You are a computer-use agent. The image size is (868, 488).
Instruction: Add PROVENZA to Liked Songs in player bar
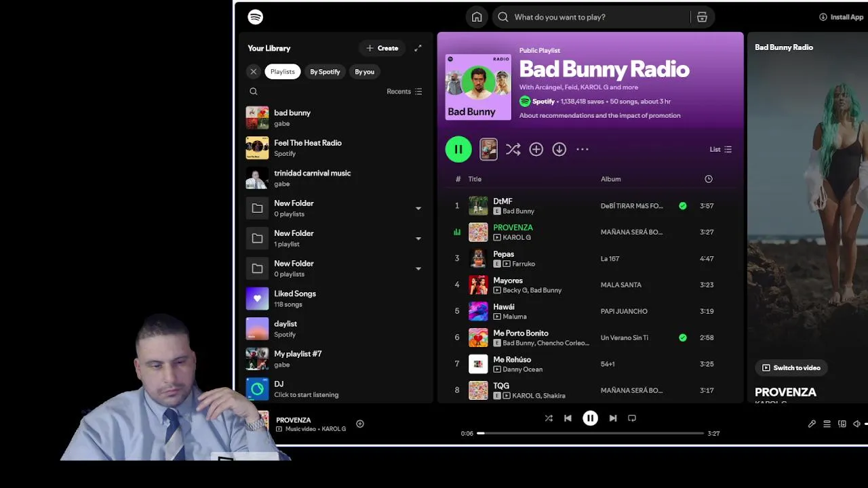360,424
